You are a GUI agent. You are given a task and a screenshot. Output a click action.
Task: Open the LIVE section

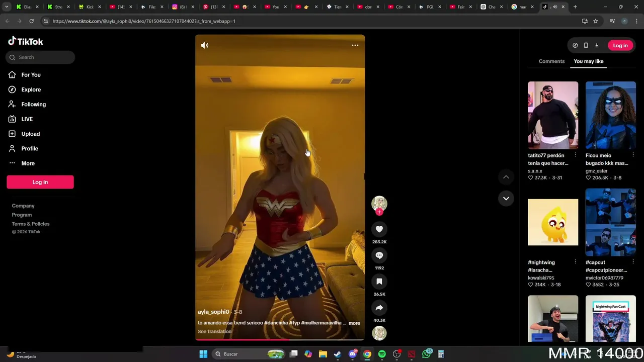(27, 119)
